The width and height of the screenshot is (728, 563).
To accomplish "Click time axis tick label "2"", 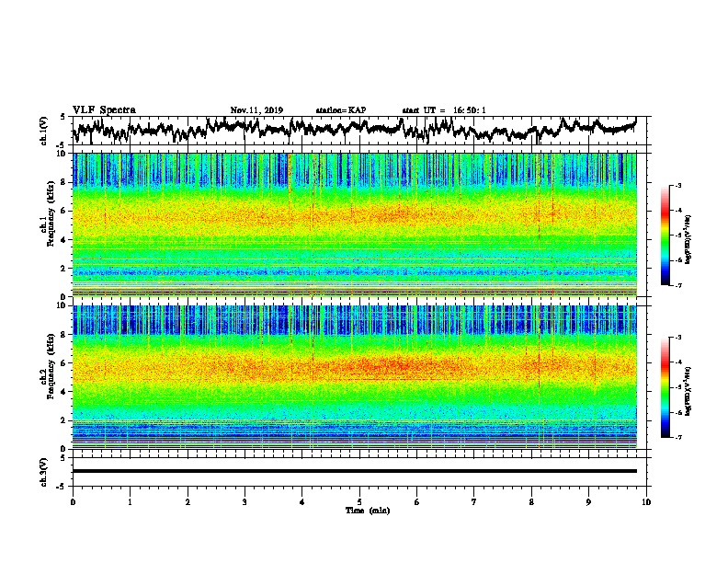I will coord(188,502).
